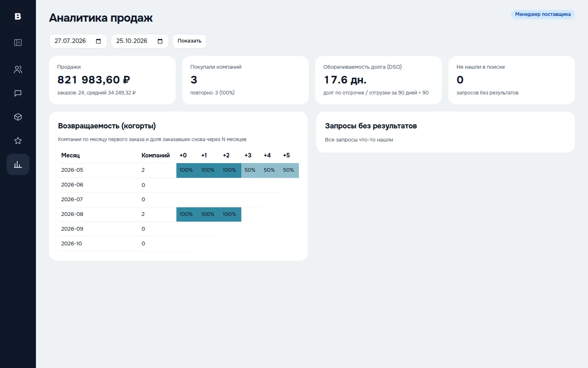The width and height of the screenshot is (588, 368).
Task: Open the chat messages icon
Action: 18,93
